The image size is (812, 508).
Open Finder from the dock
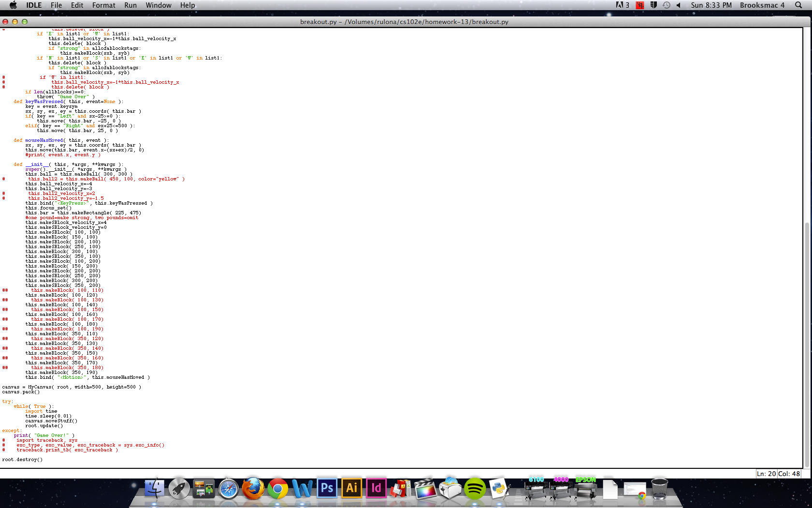tap(154, 489)
